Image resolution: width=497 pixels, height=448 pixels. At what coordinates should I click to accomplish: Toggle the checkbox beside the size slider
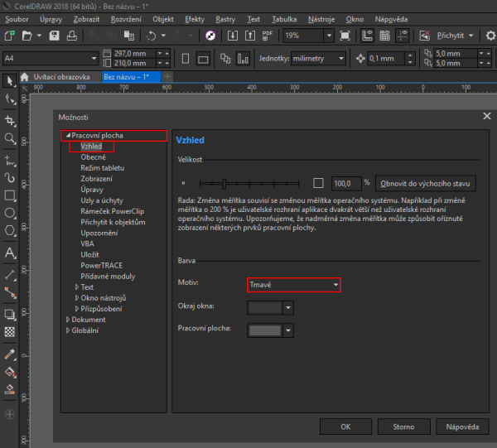tap(318, 183)
